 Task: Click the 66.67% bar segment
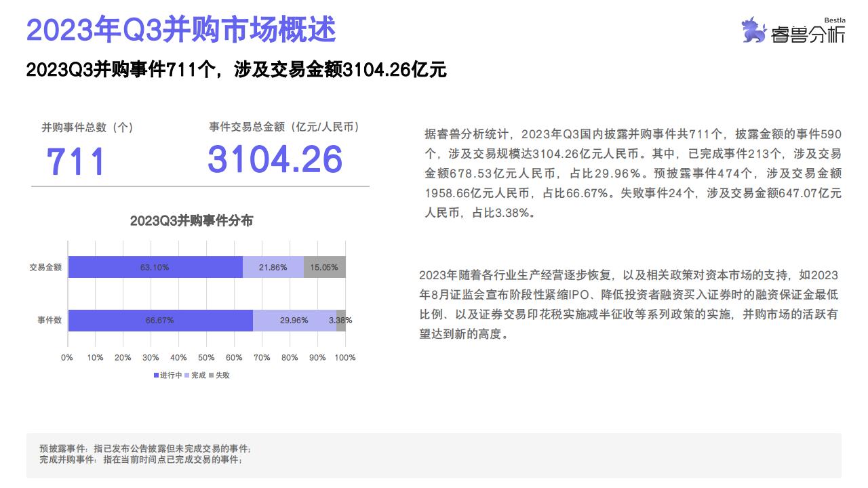(160, 320)
